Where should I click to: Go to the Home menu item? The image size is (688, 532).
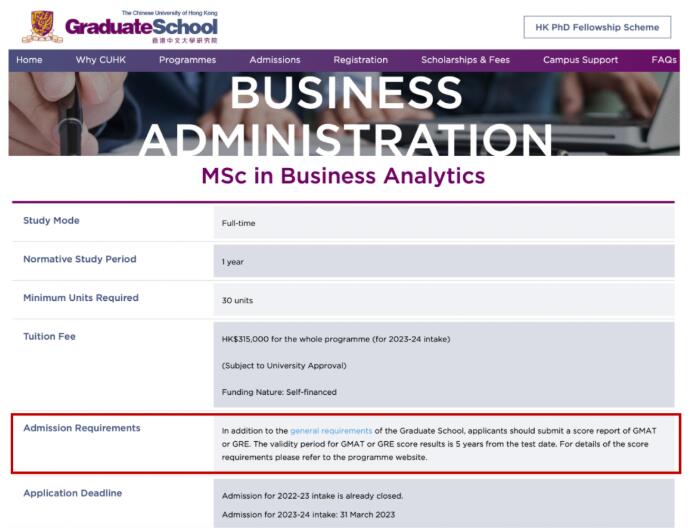coord(29,60)
